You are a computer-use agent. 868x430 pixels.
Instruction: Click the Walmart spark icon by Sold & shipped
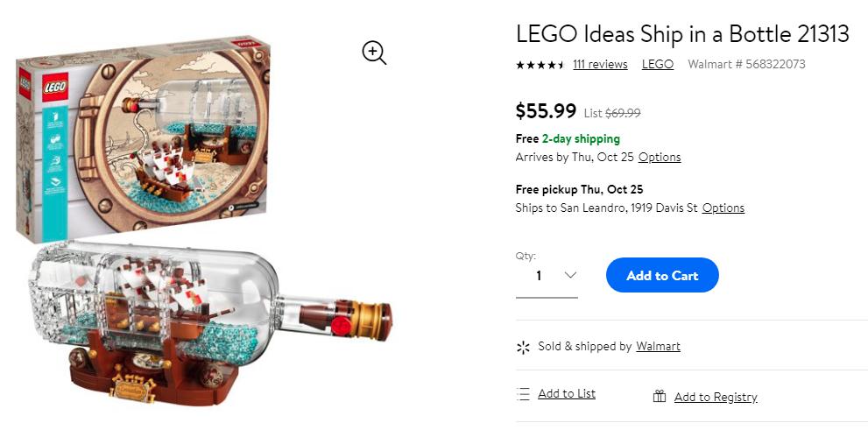click(524, 347)
